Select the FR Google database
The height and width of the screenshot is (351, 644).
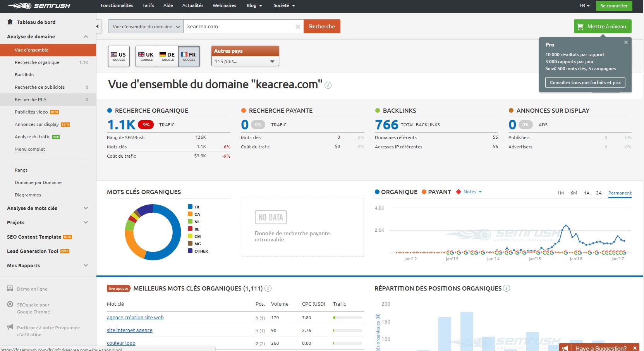(x=189, y=57)
